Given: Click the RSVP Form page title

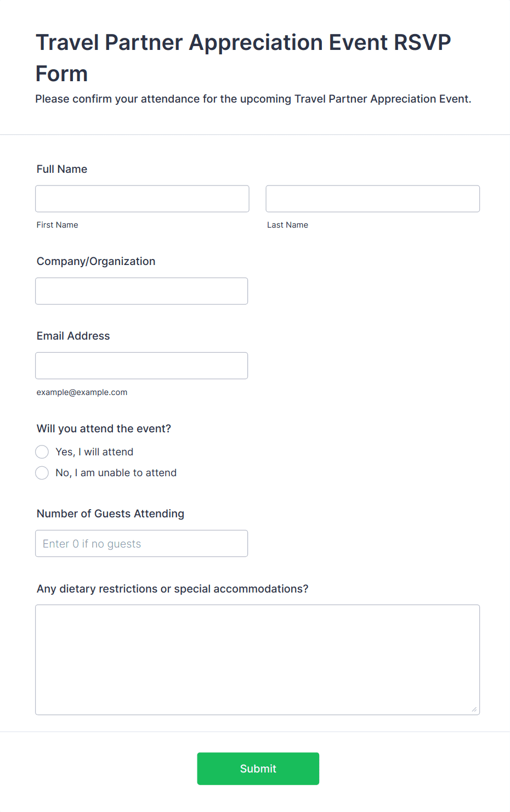Looking at the screenshot, I should (x=243, y=58).
